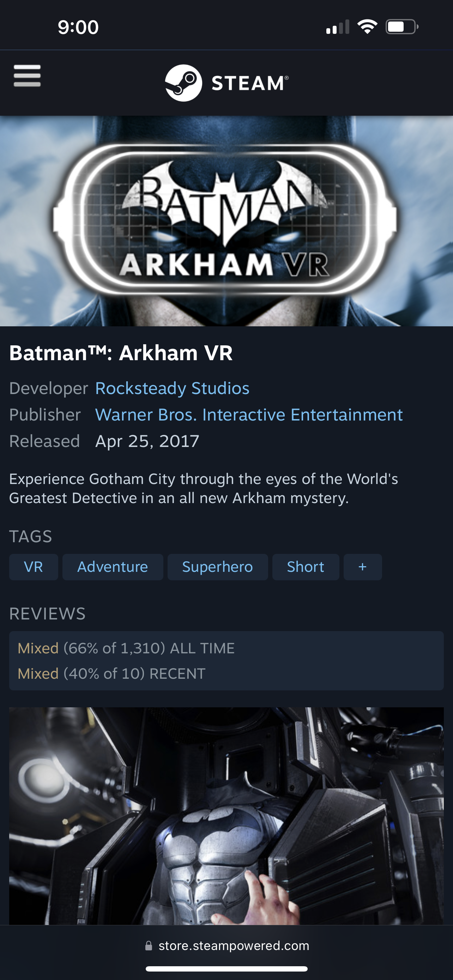453x980 pixels.
Task: Tap the Batman Arkham VR header image
Action: coord(226,221)
